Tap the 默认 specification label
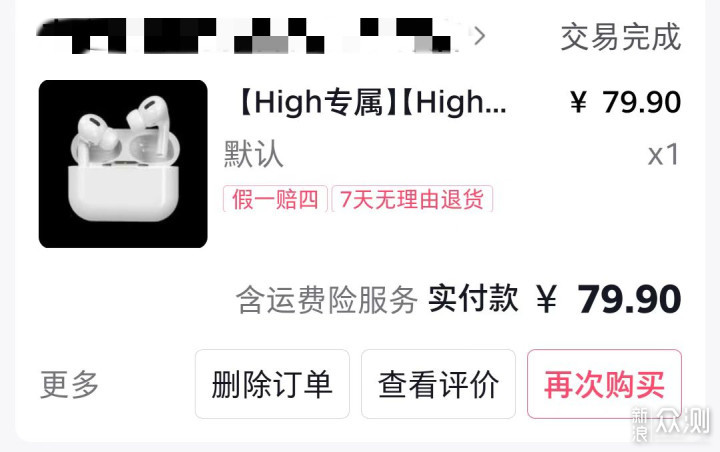This screenshot has height=452, width=720. 253,154
